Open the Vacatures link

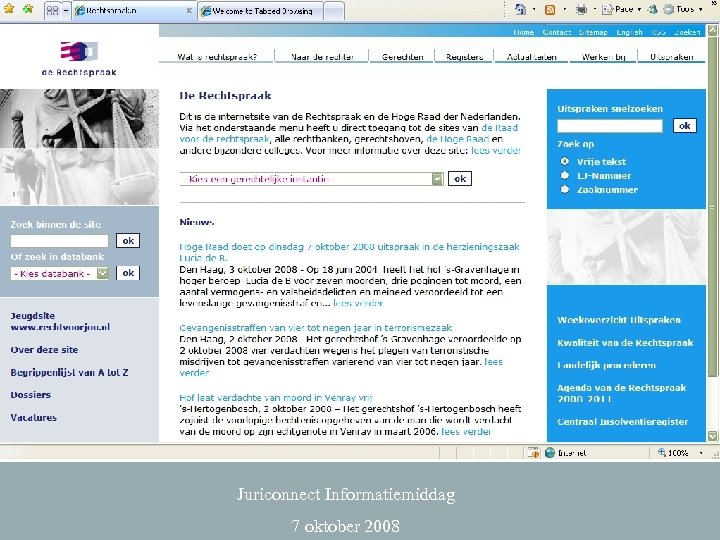click(34, 418)
